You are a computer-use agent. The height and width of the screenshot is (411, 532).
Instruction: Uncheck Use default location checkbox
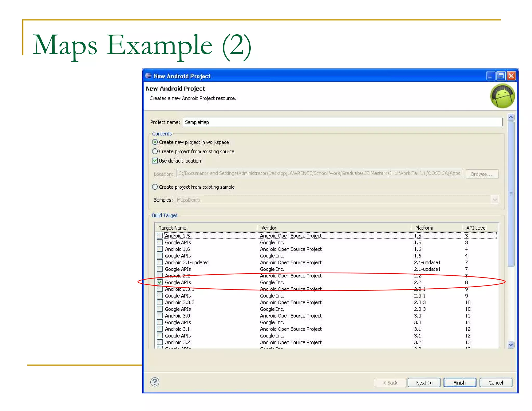[155, 161]
